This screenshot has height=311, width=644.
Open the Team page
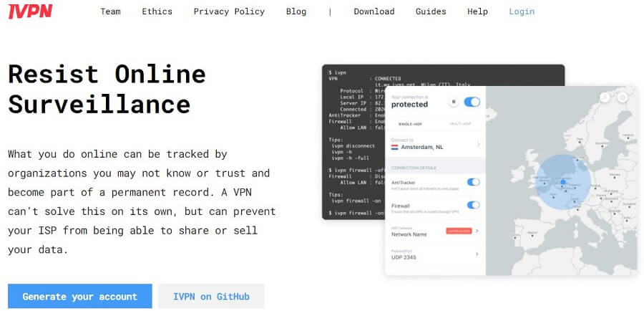[110, 11]
